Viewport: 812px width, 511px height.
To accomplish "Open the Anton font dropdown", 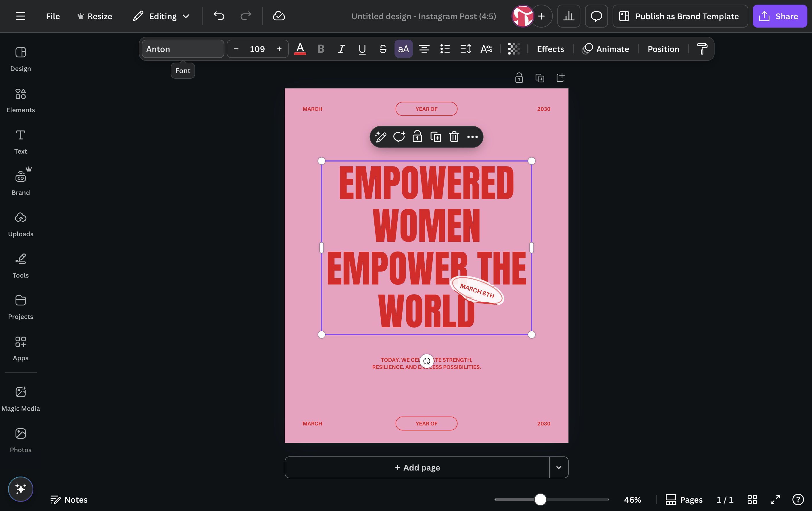I will coord(183,49).
